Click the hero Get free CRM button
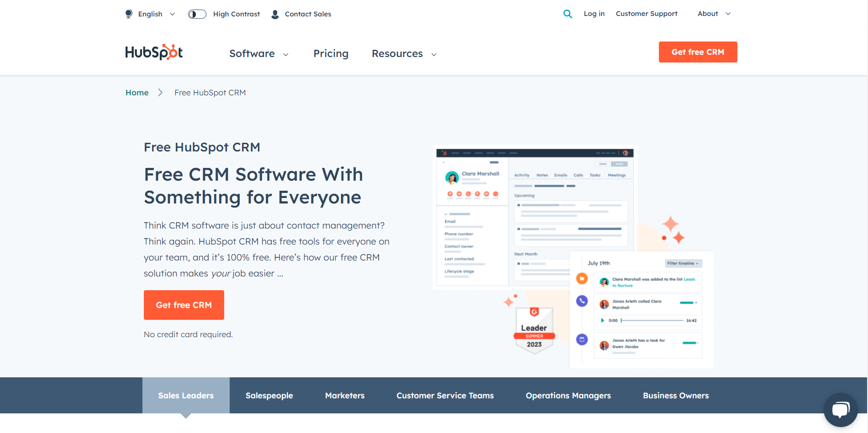Viewport: 868px width, 433px height. coord(184,305)
